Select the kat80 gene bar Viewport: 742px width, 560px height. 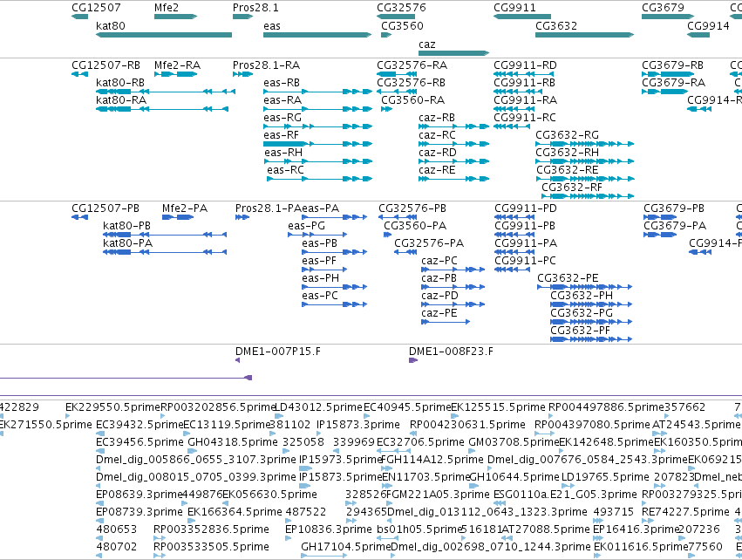[x=164, y=35]
